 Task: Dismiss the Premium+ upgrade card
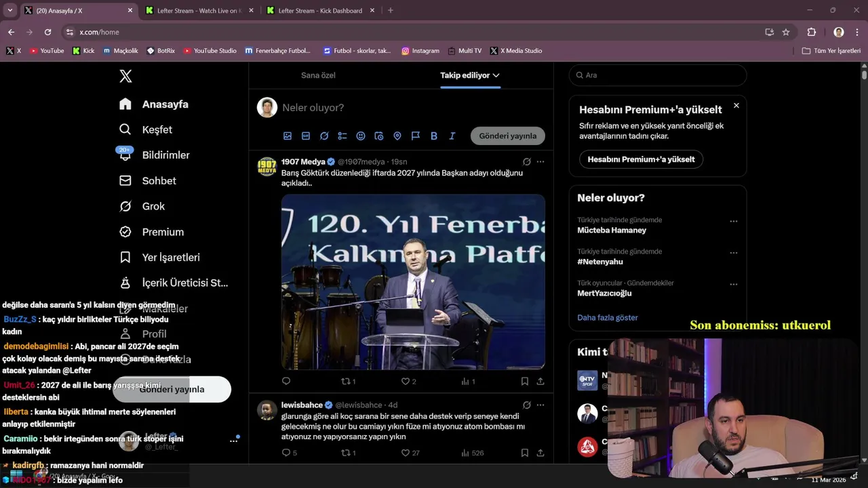[736, 106]
